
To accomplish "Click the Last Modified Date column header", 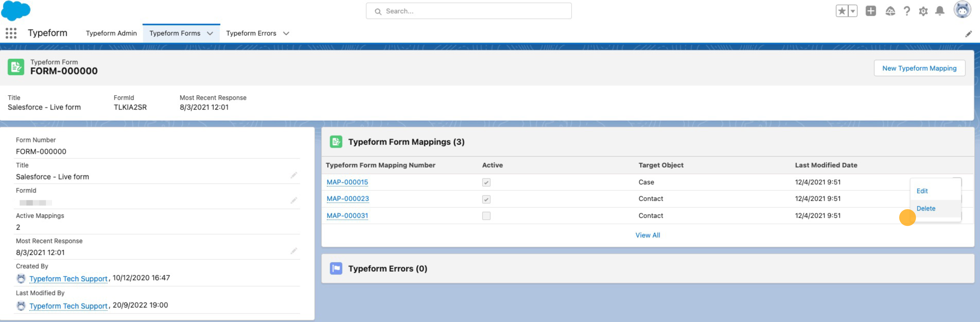I will 826,165.
